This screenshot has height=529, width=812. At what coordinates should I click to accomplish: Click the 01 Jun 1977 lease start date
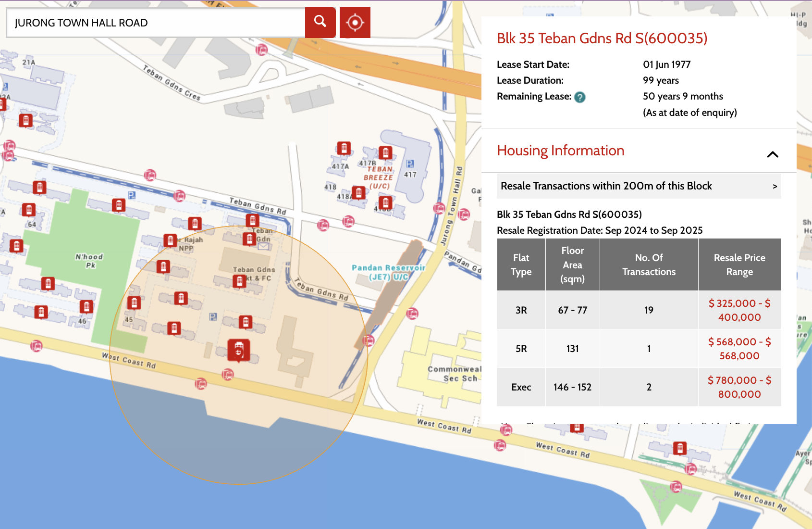coord(667,64)
